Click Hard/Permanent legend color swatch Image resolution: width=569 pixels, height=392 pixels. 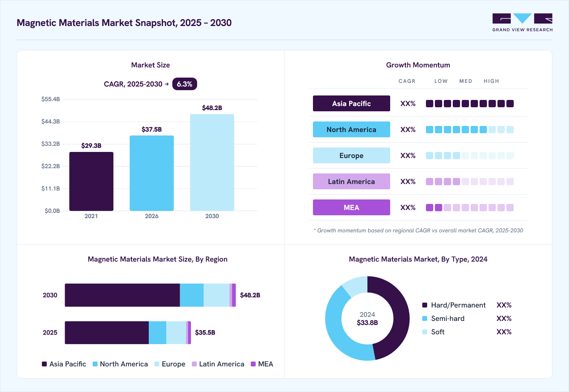tap(425, 305)
